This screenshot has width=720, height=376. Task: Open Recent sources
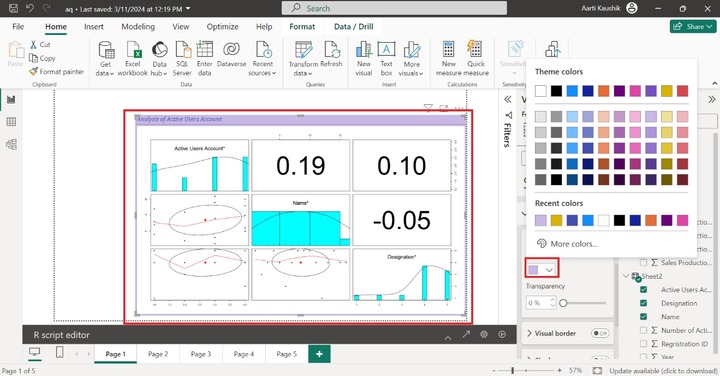pyautogui.click(x=263, y=58)
